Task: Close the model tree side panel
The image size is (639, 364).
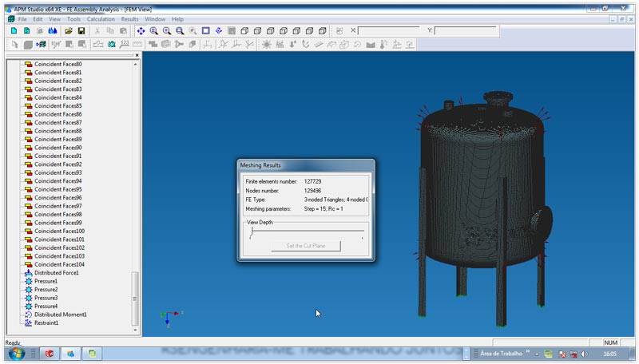Action: coord(136,55)
